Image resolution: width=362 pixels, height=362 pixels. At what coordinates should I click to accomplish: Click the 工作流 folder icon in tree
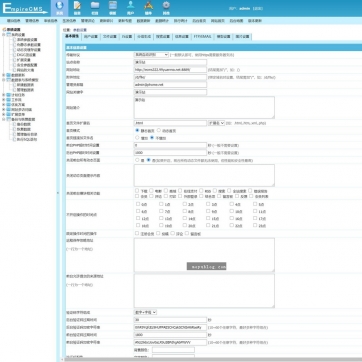9,100
